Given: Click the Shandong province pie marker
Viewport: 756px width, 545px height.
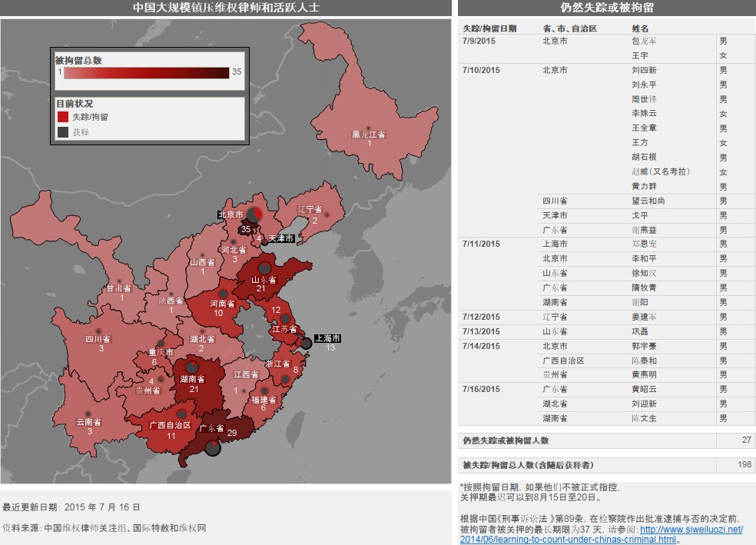Looking at the screenshot, I should pyautogui.click(x=264, y=268).
